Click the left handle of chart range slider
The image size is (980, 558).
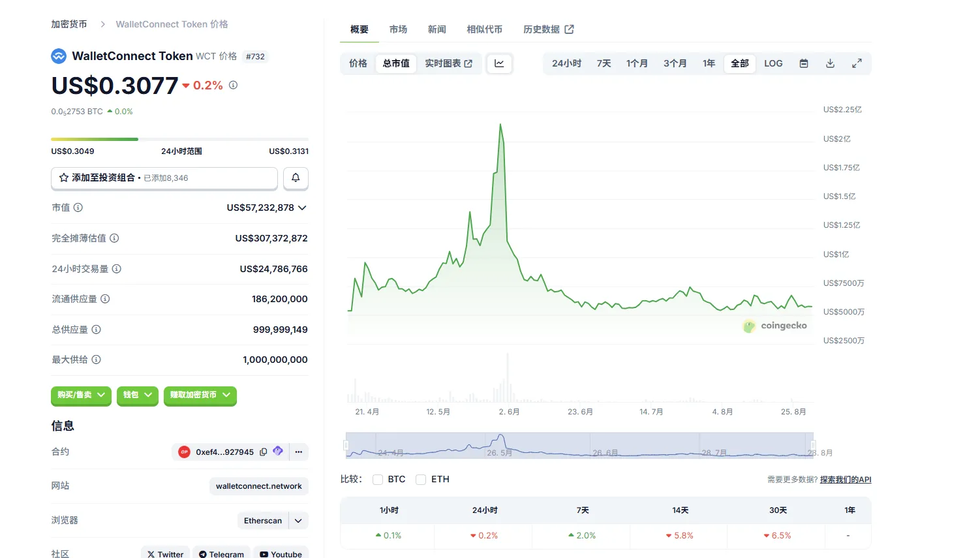(x=346, y=446)
